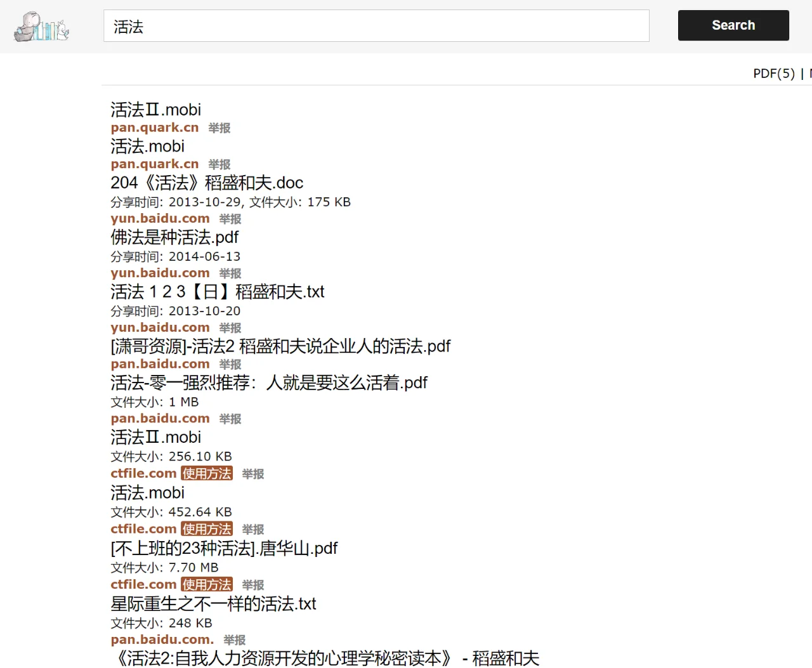This screenshot has height=668, width=812.
Task: Click the text 分享时间: 2013-10-29, 文件大小: 175 KB
Action: point(230,202)
